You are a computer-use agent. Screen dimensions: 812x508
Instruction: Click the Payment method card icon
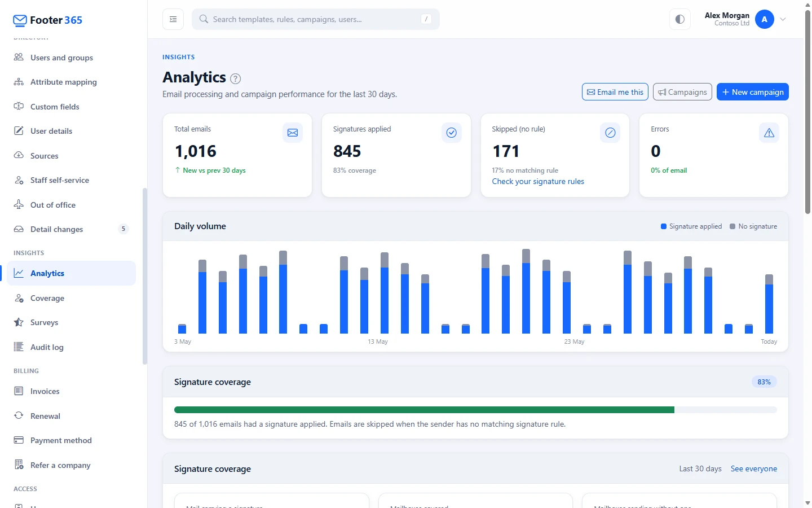[x=19, y=440]
